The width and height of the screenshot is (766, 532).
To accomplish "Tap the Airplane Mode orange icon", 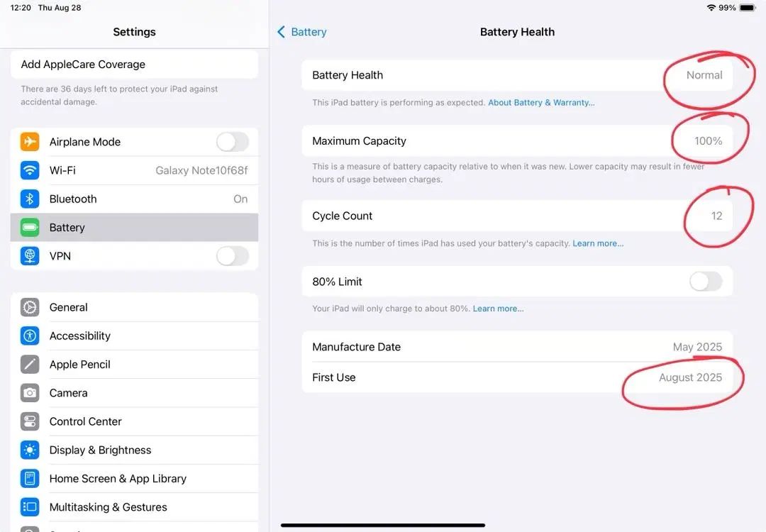I will click(30, 142).
